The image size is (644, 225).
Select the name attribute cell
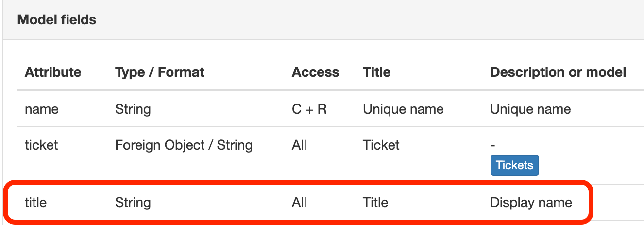pyautogui.click(x=42, y=109)
